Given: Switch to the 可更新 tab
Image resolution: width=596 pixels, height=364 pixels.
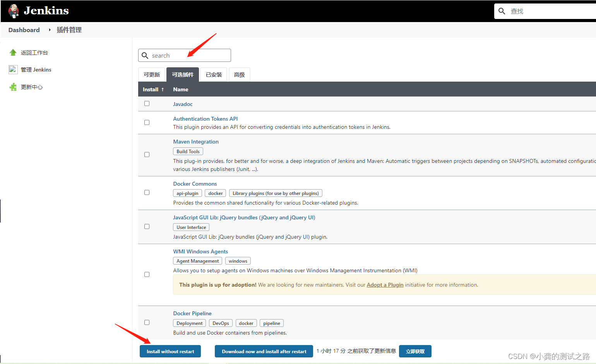Looking at the screenshot, I should [152, 75].
